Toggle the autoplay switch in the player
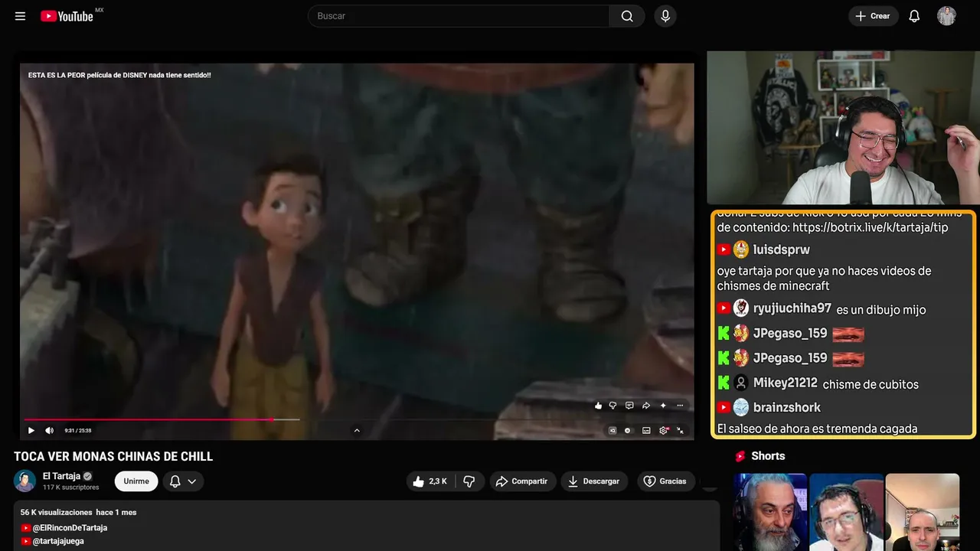980x551 pixels. pos(628,430)
